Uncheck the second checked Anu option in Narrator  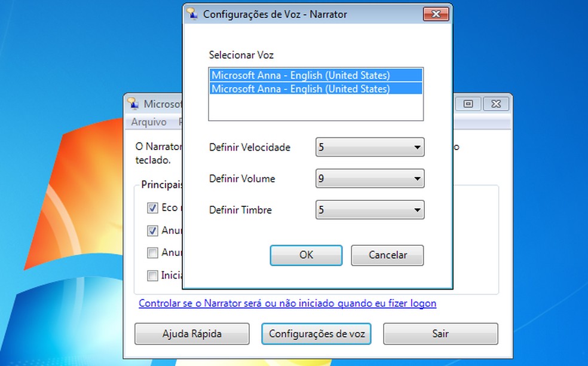[x=152, y=230]
